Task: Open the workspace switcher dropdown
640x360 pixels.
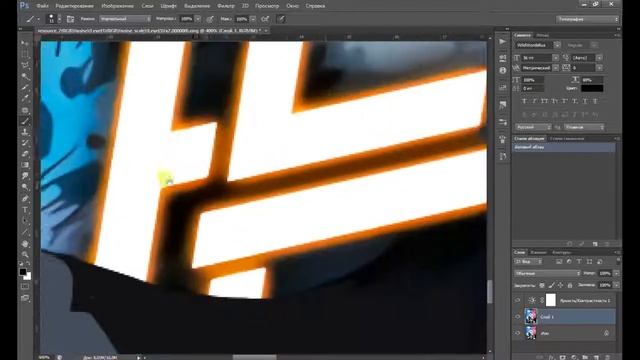Action: point(587,19)
